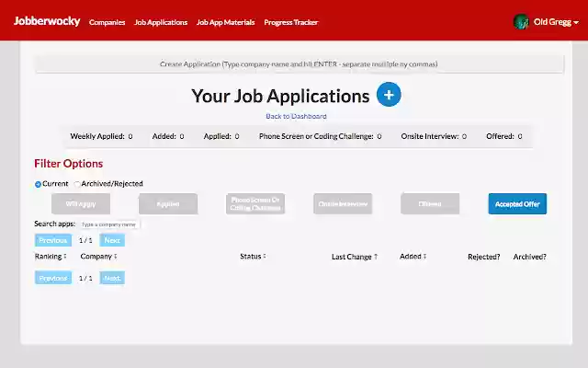Click the Phone Screen or Coding Challenge stat
This screenshot has height=368, width=588.
[x=321, y=136]
